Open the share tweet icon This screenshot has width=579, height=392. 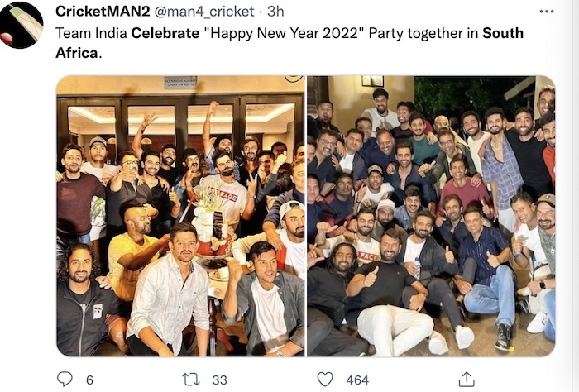[x=467, y=379]
